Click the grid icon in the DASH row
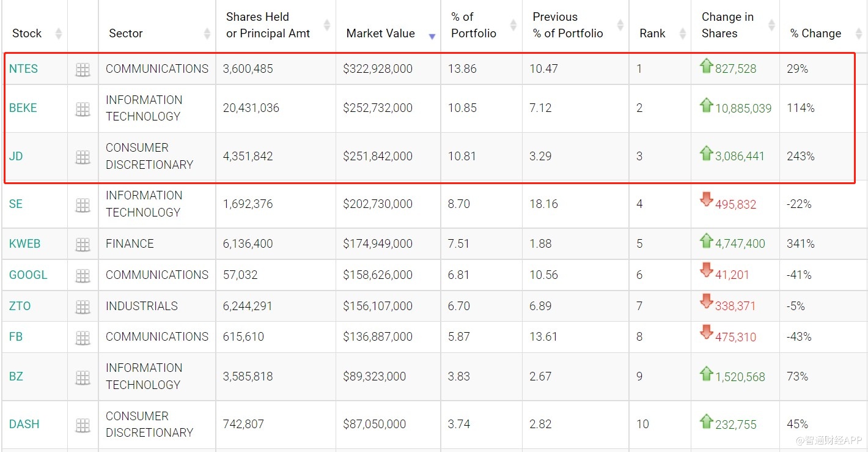Image resolution: width=868 pixels, height=452 pixels. 83,425
